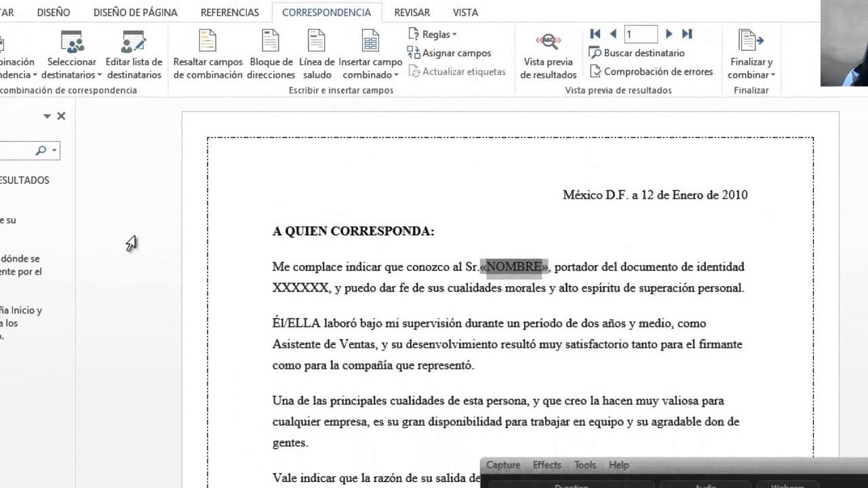Open Capture menu in recorder window
Viewport: 868px width, 488px height.
[x=503, y=465]
